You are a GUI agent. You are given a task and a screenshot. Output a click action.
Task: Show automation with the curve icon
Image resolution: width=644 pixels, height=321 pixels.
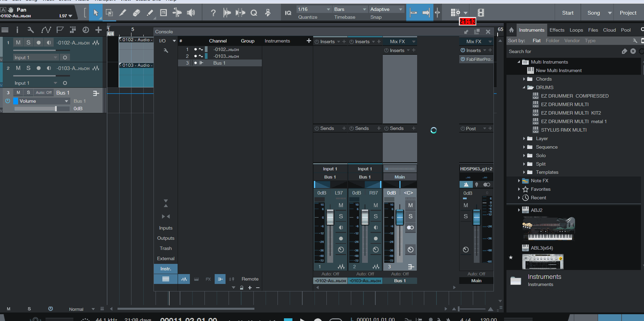46,30
